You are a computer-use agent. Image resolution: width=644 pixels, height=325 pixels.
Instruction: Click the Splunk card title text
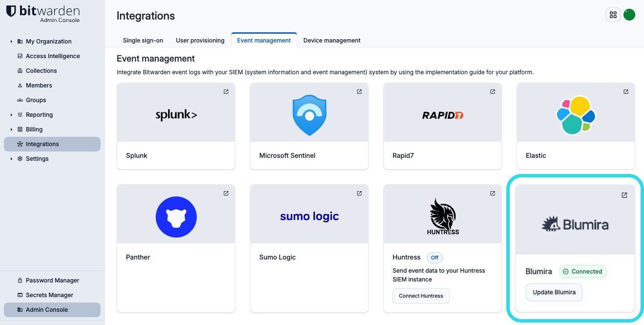click(137, 155)
